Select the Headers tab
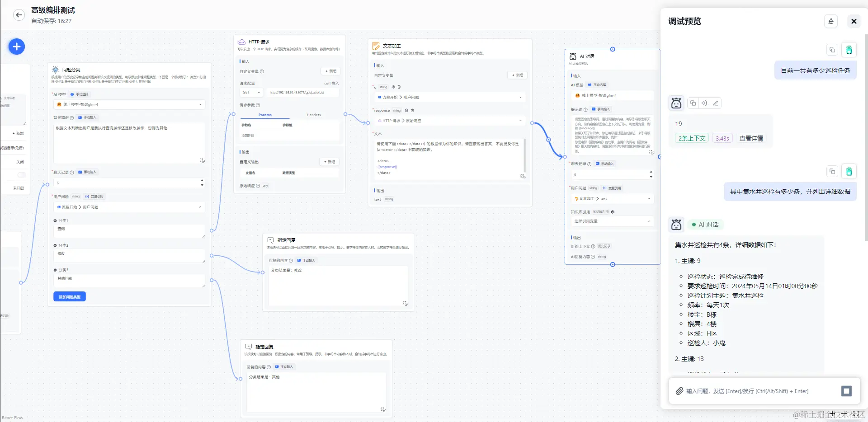 tap(314, 115)
